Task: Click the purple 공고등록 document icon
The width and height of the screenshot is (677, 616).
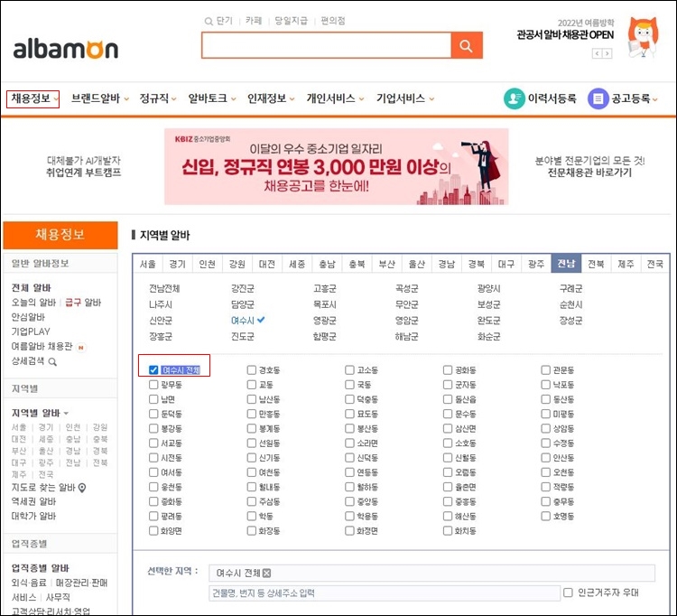Action: click(x=598, y=98)
